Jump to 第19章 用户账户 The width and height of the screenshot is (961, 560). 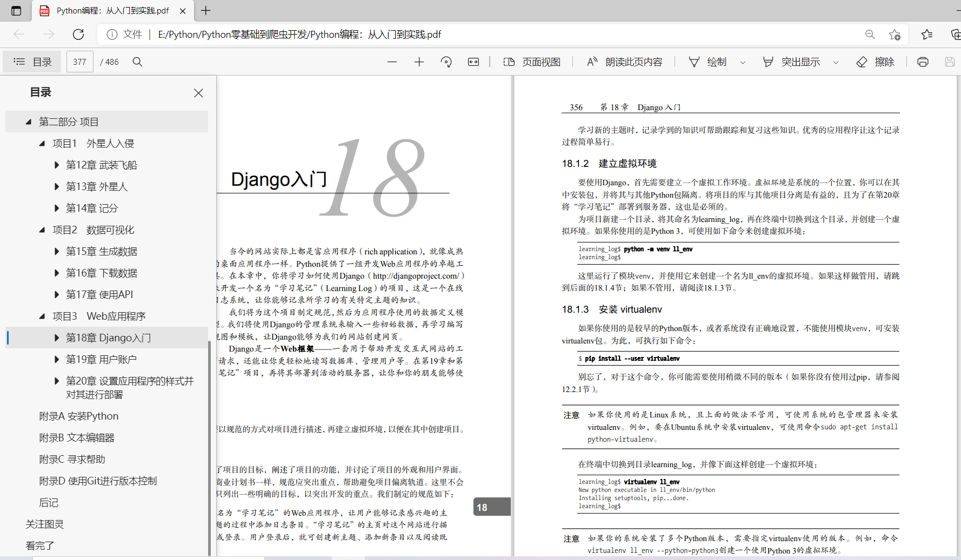101,360
